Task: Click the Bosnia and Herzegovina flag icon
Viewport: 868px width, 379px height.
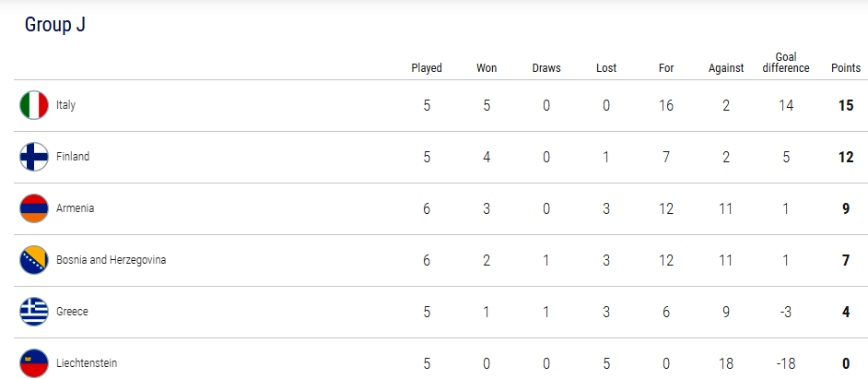Action: pos(34,260)
